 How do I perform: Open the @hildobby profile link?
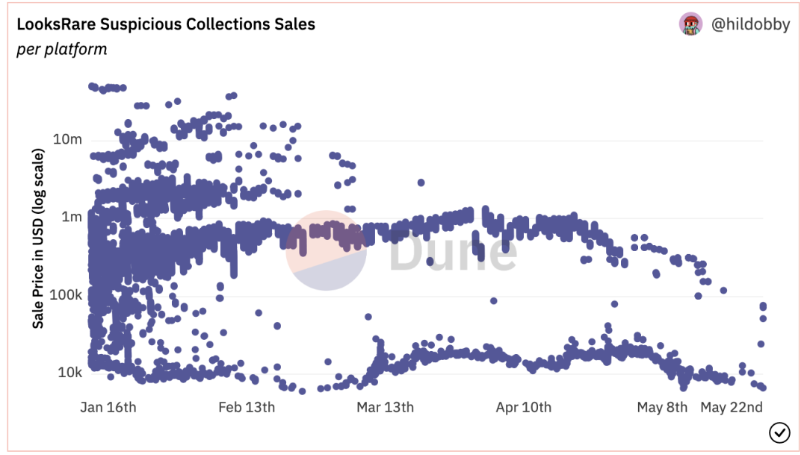(x=750, y=25)
